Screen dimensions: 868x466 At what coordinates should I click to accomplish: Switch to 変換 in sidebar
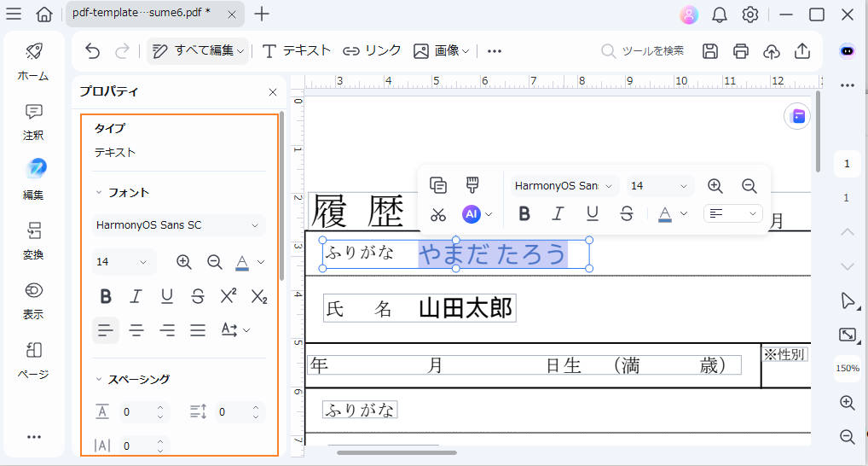click(33, 241)
